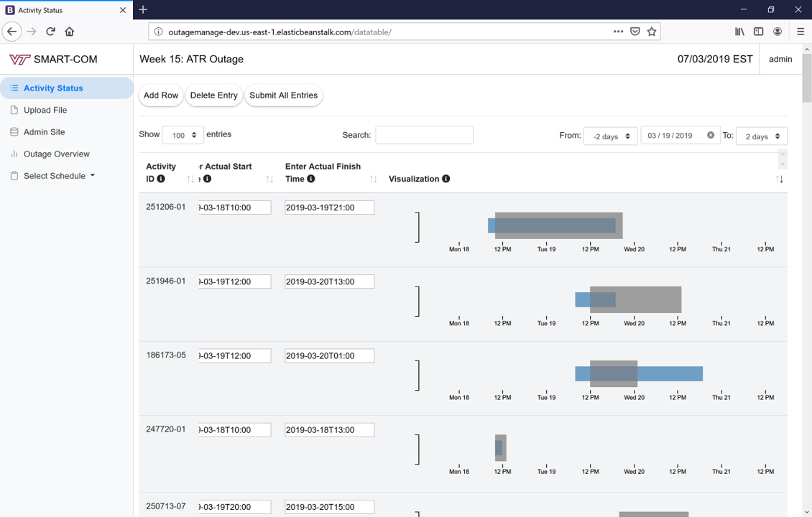Click the Submit All Entries button

click(284, 95)
